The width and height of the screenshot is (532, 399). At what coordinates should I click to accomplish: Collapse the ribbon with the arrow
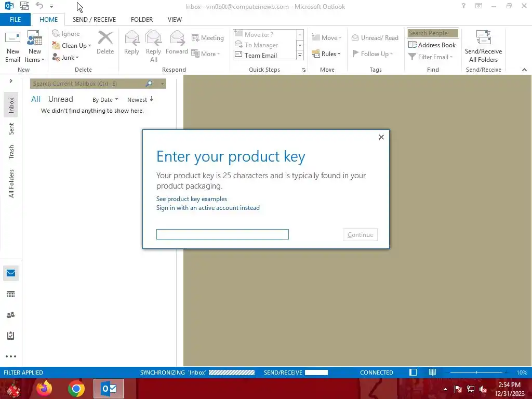pos(524,70)
